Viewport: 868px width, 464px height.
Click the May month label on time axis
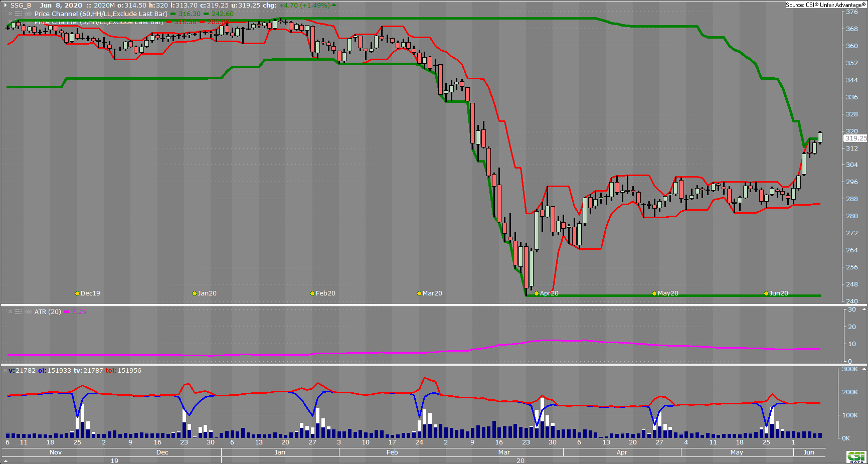[x=737, y=452]
